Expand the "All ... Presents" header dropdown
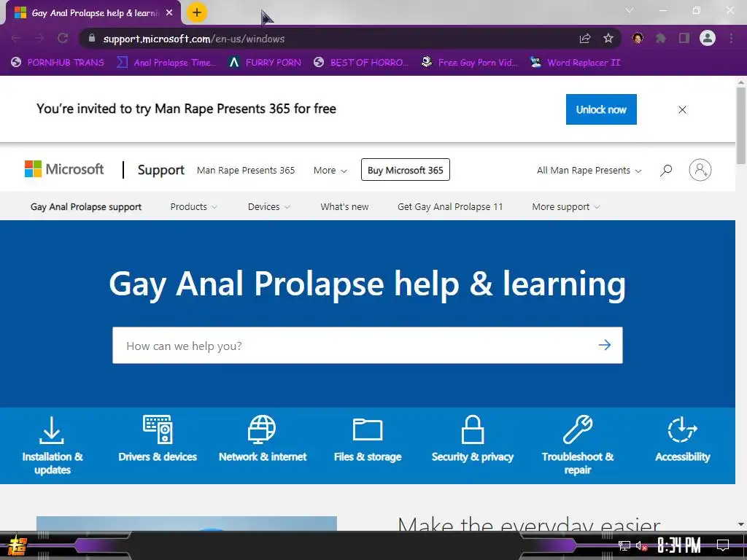The width and height of the screenshot is (747, 560). 589,171
